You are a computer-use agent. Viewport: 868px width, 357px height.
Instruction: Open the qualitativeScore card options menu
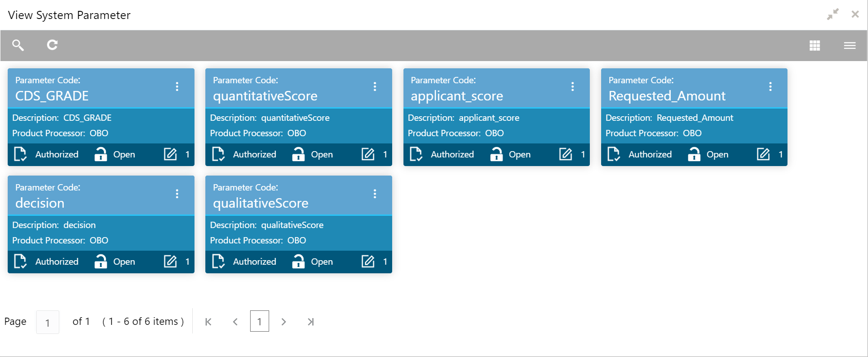(x=375, y=194)
